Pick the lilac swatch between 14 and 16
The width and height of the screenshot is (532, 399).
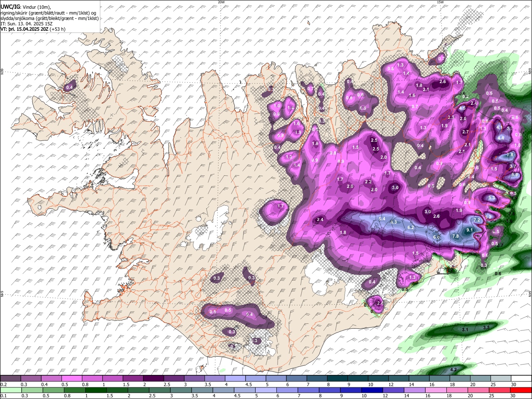415,390
